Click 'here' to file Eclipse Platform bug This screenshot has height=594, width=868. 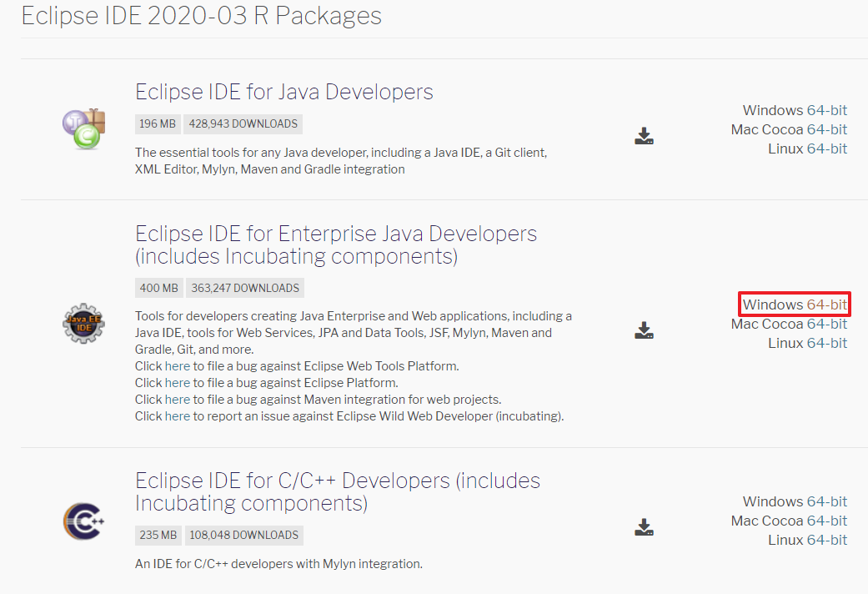coord(177,383)
